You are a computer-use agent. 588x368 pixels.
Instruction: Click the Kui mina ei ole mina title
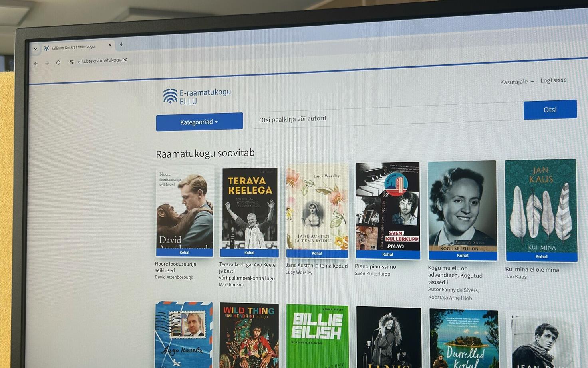(x=532, y=270)
